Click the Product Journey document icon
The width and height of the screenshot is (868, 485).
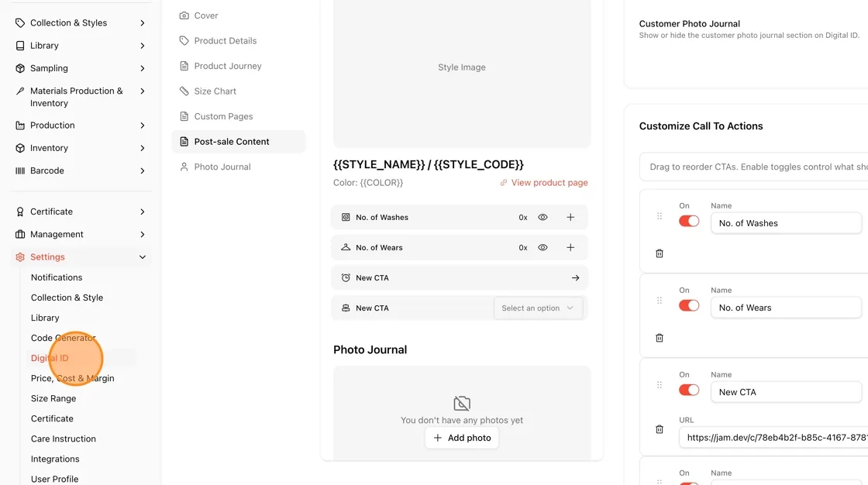click(x=184, y=66)
